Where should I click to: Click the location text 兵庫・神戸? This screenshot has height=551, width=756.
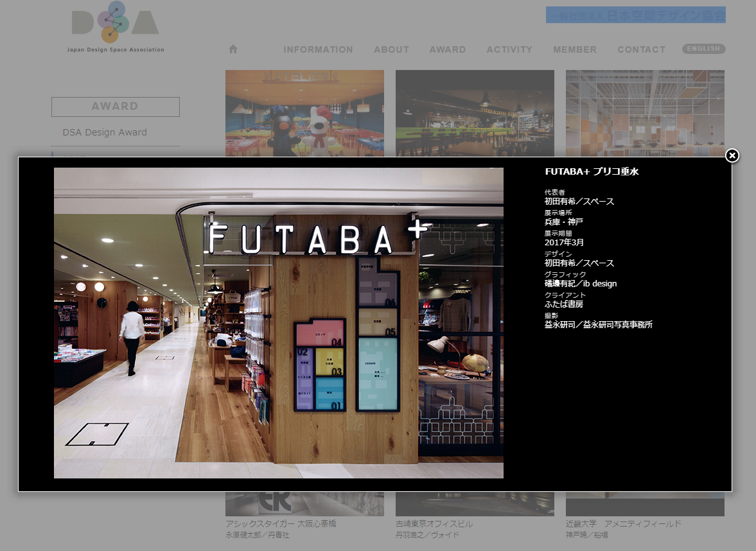563,222
